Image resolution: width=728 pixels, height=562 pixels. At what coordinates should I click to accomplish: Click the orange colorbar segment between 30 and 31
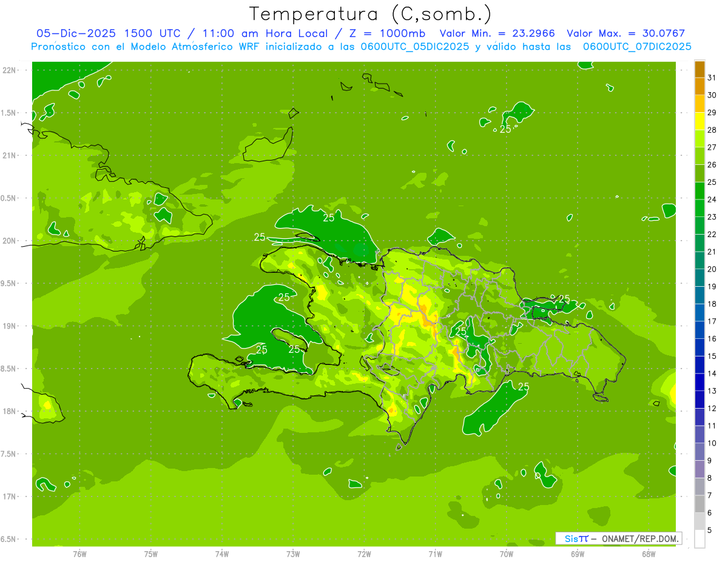699,86
